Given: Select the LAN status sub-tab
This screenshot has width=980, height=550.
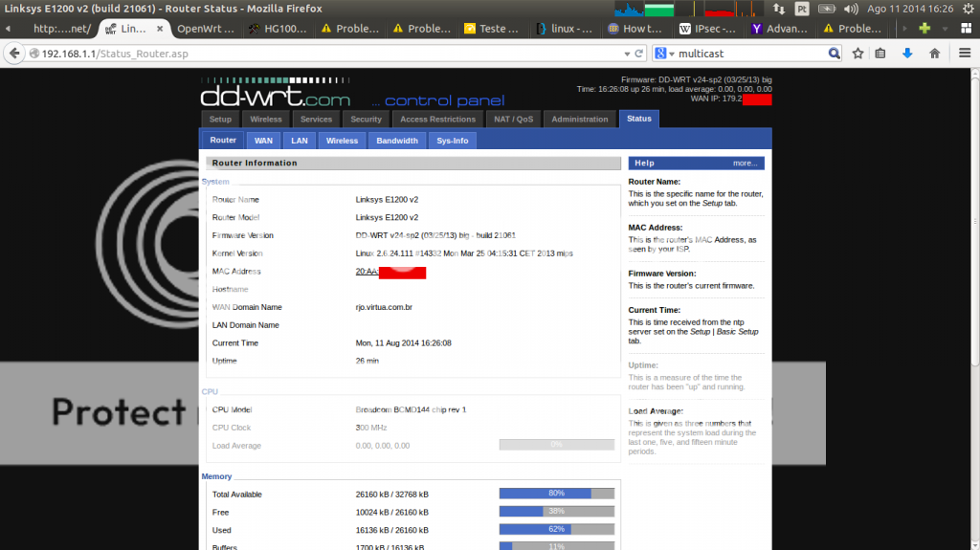Looking at the screenshot, I should (x=300, y=141).
